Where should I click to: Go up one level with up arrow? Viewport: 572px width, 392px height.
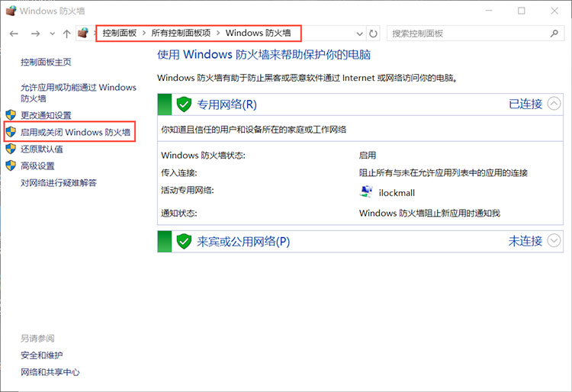pos(66,34)
